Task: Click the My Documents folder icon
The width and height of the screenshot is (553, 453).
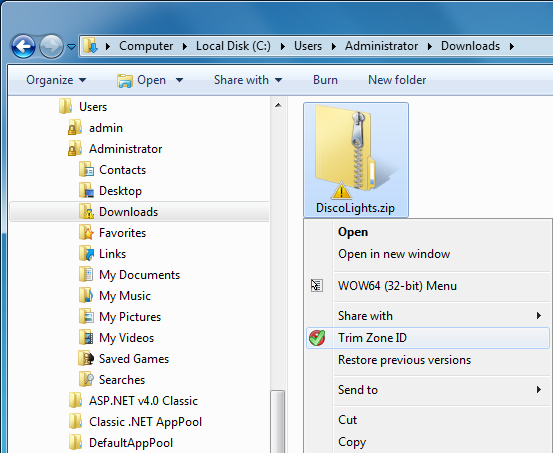Action: pyautogui.click(x=86, y=275)
